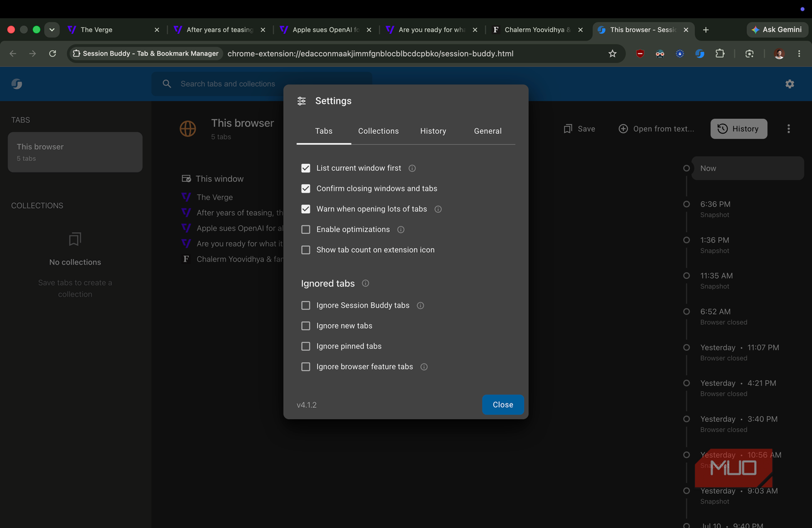The height and width of the screenshot is (528, 812).
Task: Switch to the History settings tab
Action: (433, 131)
